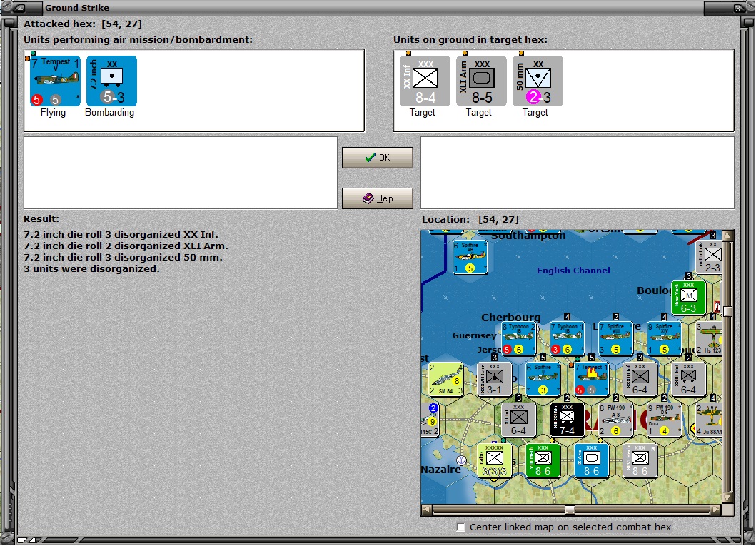
Task: Click the yellow XXXXX headquarters counter
Action: [494, 460]
